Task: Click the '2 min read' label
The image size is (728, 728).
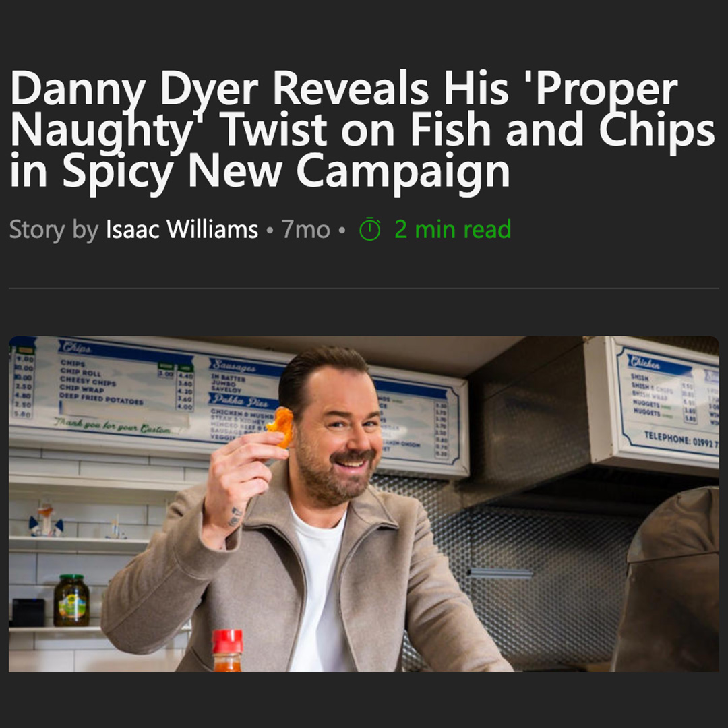Action: tap(453, 229)
